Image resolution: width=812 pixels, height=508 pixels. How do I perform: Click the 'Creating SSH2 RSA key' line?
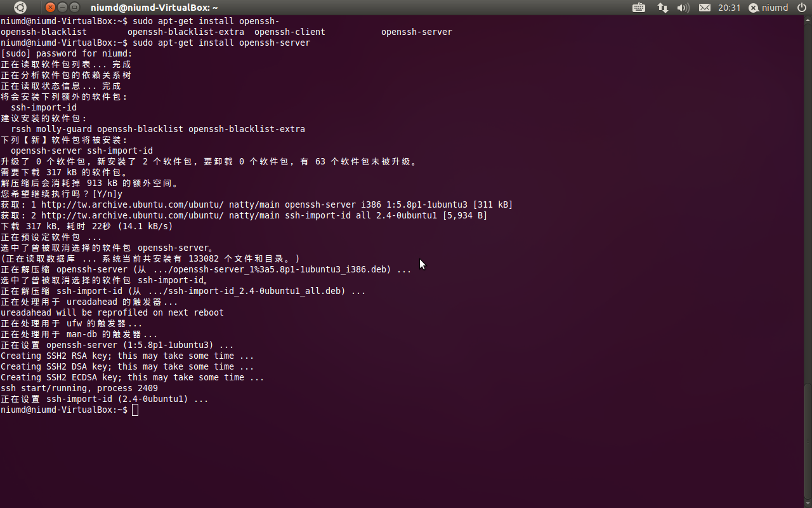pyautogui.click(x=128, y=356)
